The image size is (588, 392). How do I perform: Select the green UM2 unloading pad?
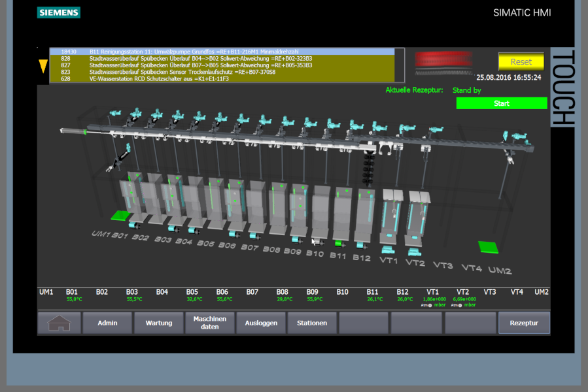(x=488, y=247)
